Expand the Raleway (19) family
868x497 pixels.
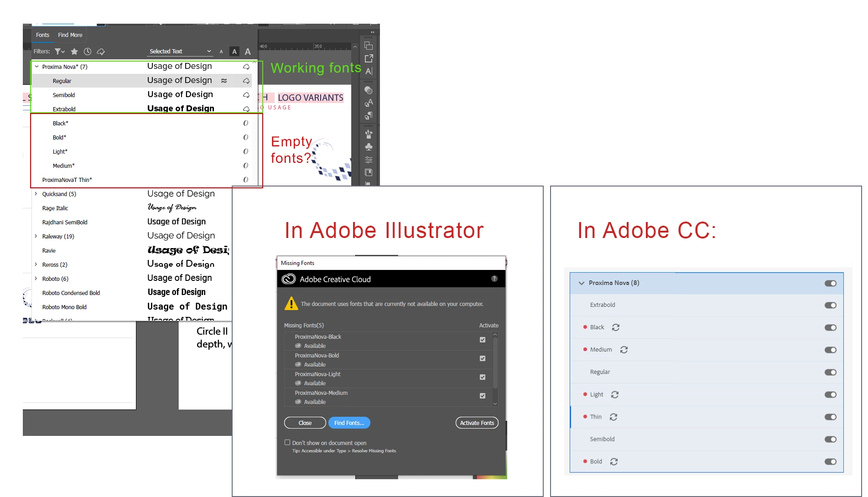(36, 236)
